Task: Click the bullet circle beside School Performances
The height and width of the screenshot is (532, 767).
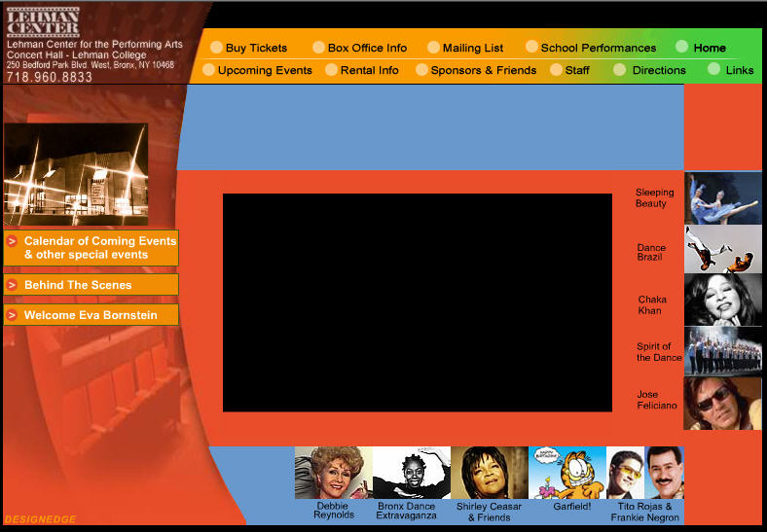Action: tap(531, 47)
